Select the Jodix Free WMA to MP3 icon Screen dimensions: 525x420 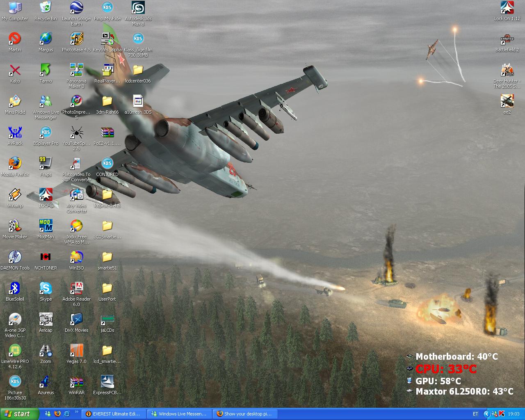[76, 232]
